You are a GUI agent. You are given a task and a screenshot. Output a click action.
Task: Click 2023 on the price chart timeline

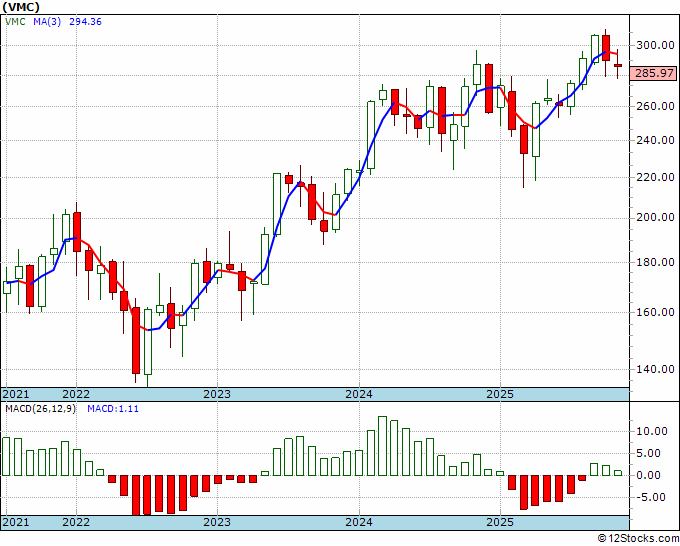pos(217,394)
